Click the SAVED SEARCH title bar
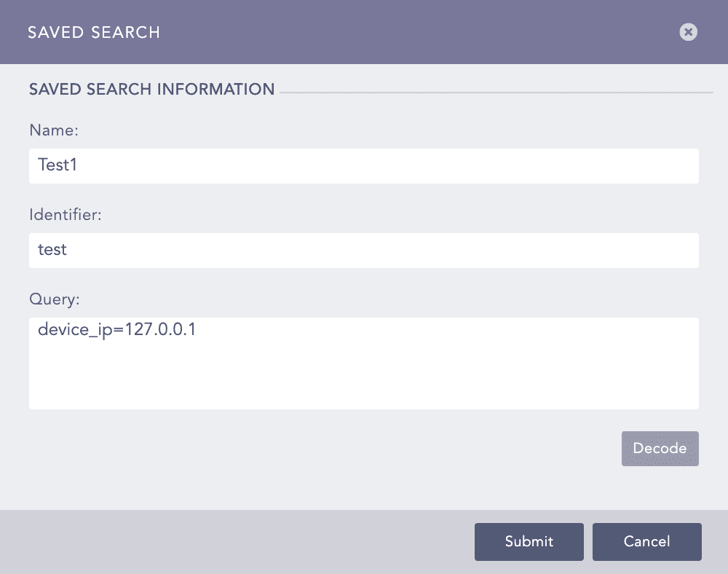Image resolution: width=728 pixels, height=574 pixels. (93, 32)
